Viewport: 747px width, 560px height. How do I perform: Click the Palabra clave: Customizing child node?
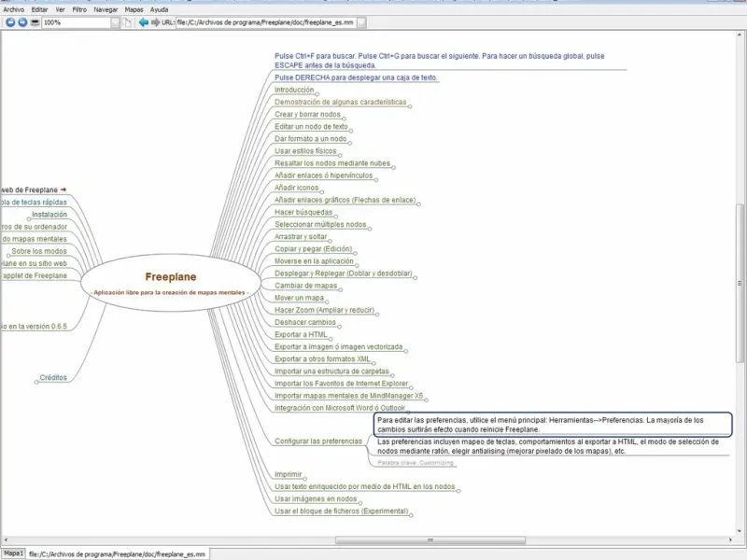point(416,463)
